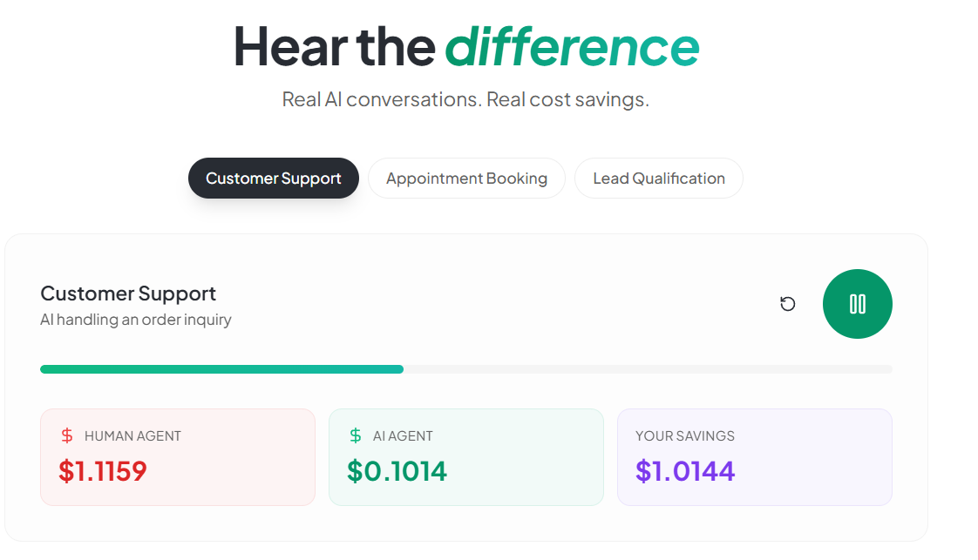Switch to the Appointment Booking tab
Image resolution: width=978 pixels, height=560 pixels.
tap(466, 179)
